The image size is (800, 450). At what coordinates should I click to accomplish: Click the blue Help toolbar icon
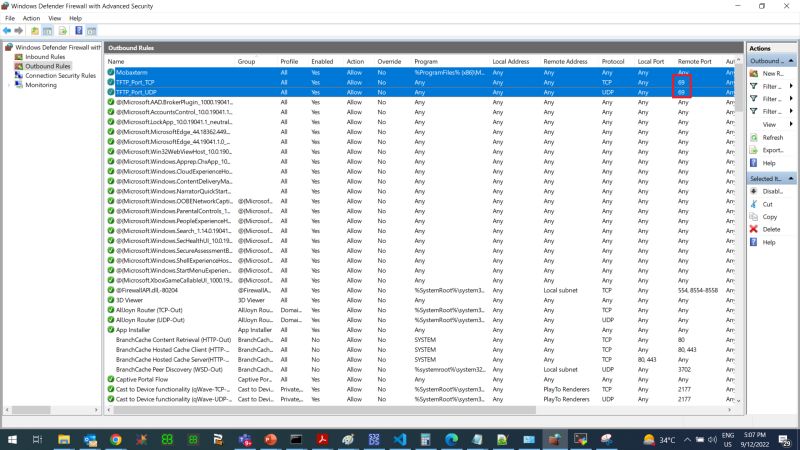79,31
